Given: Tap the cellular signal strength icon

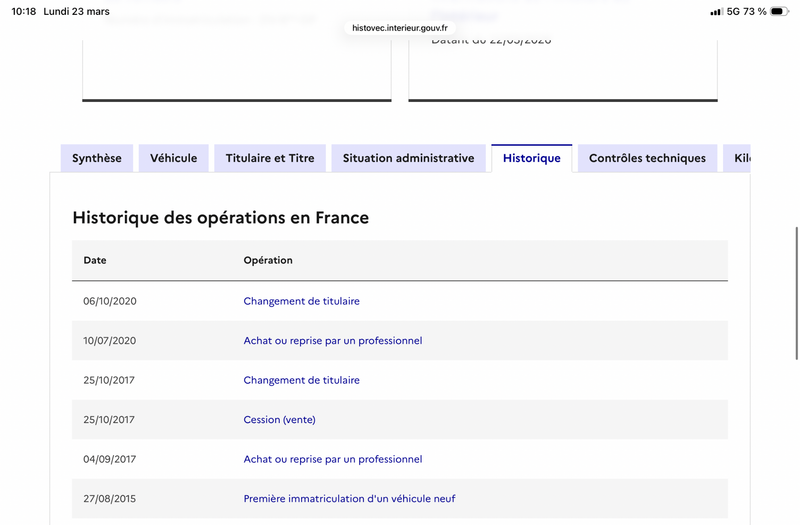Looking at the screenshot, I should [x=716, y=12].
